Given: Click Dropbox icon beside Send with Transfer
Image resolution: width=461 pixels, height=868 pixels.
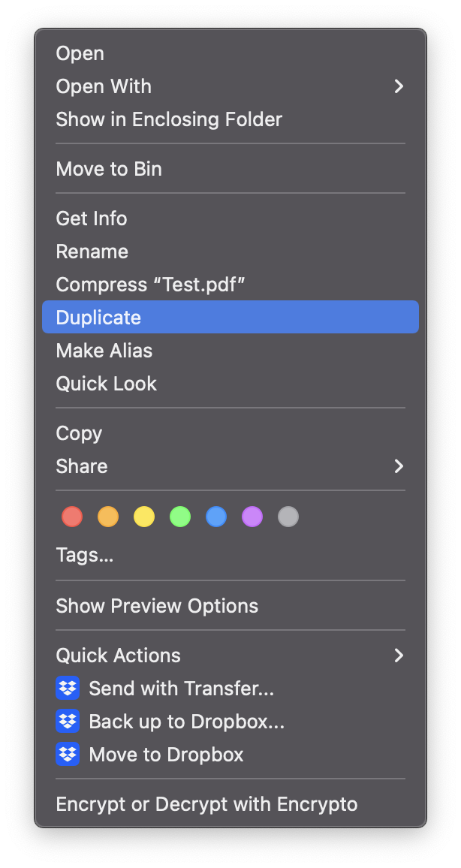Looking at the screenshot, I should click(68, 688).
